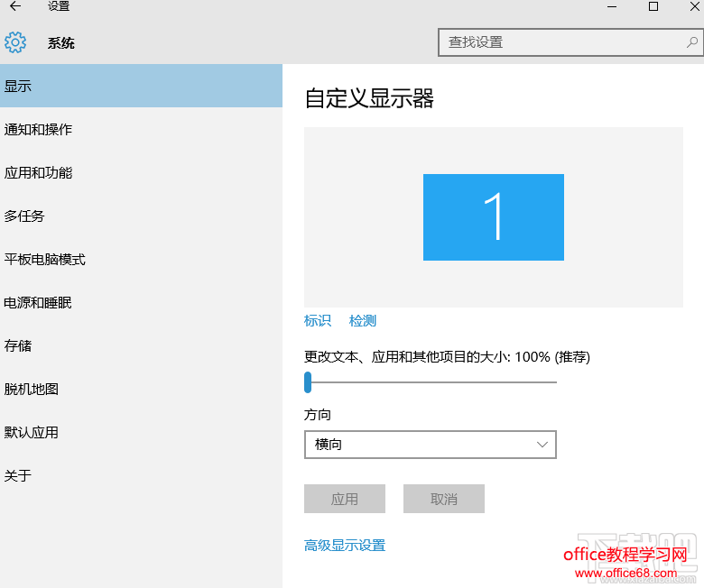Viewport: 704px width, 588px height.
Task: Go to 多任务 settings
Action: click(x=141, y=216)
